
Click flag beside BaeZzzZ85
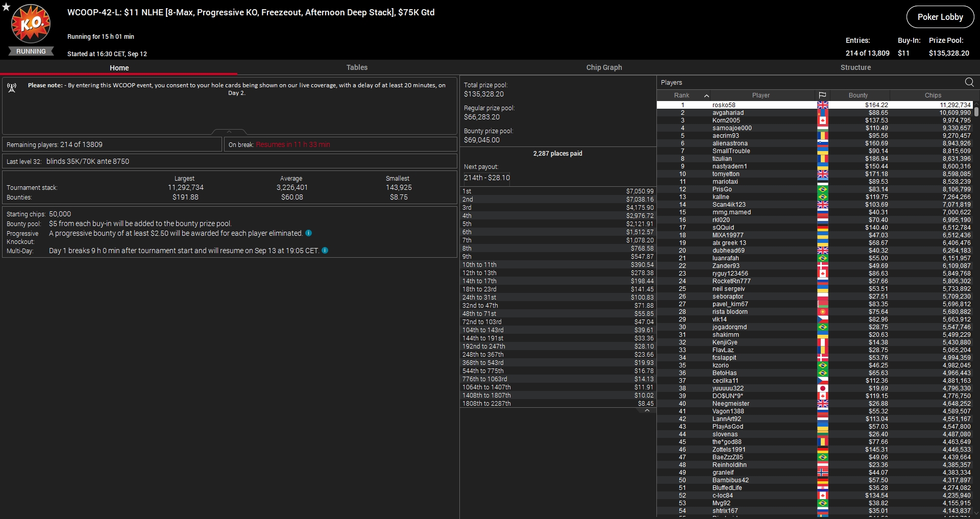click(822, 457)
